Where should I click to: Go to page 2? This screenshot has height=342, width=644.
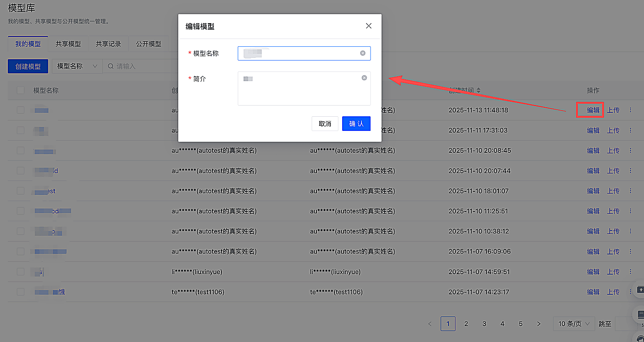[x=466, y=324]
